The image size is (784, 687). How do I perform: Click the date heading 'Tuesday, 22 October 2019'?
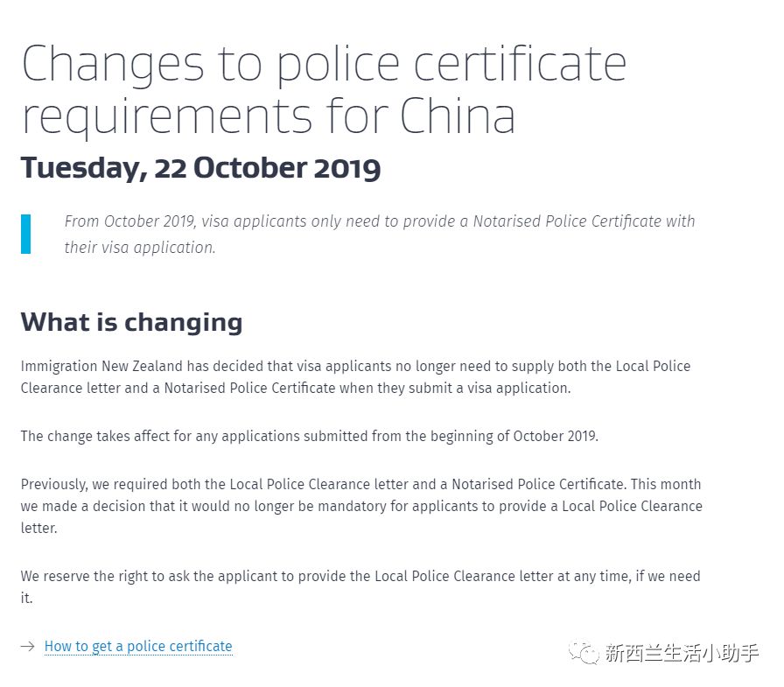tap(200, 169)
